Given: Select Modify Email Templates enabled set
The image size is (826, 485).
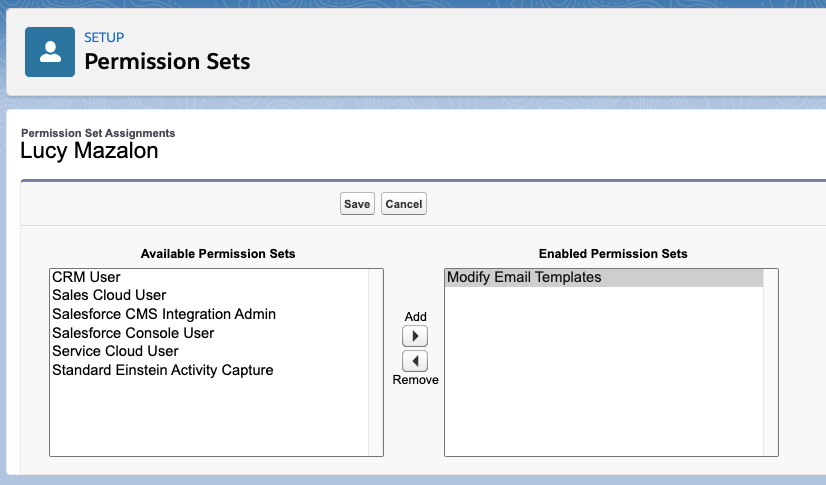Looking at the screenshot, I should [x=604, y=278].
